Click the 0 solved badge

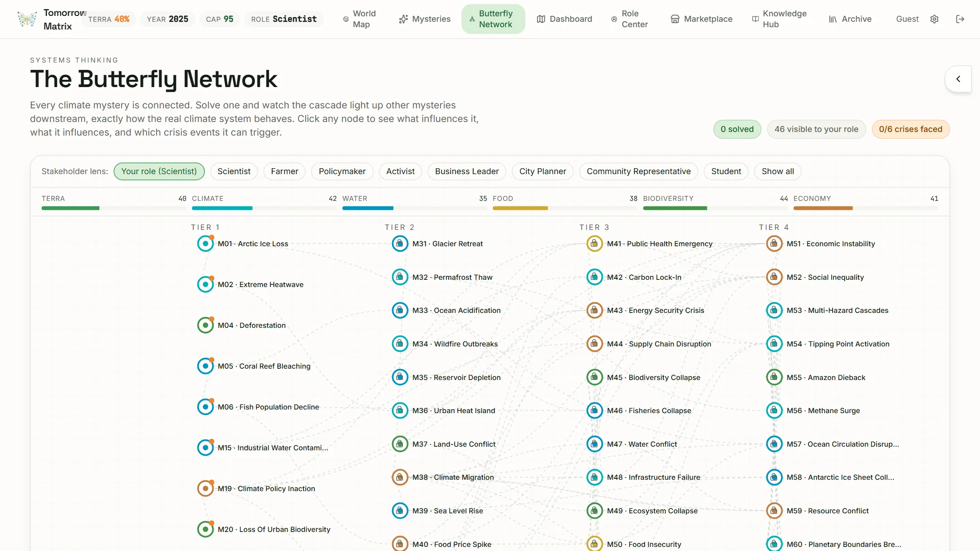(737, 129)
